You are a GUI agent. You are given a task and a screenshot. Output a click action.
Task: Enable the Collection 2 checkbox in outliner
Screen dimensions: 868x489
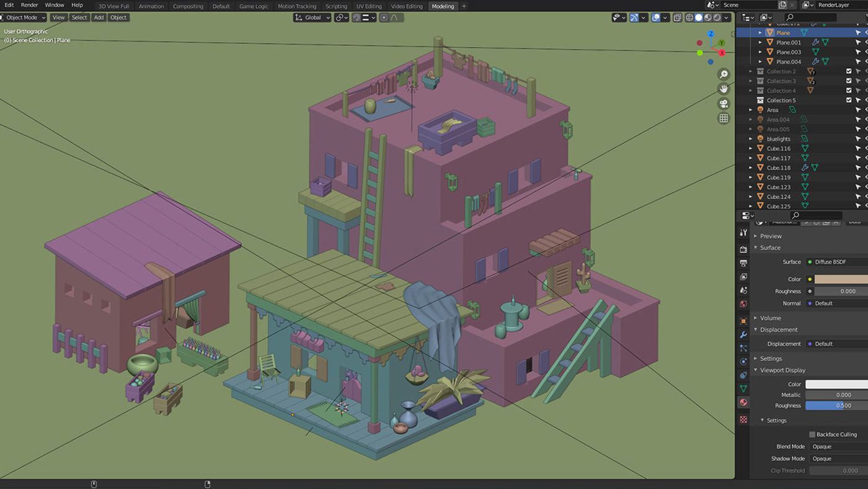coord(849,71)
